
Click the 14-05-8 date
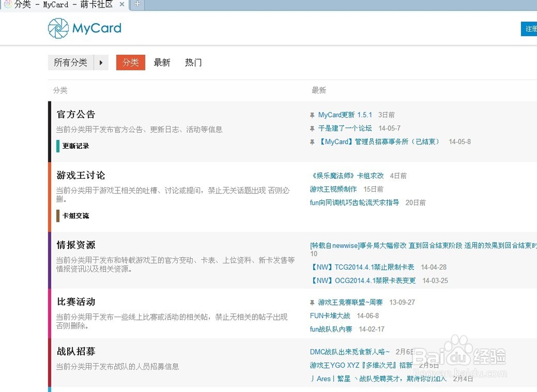[460, 141]
